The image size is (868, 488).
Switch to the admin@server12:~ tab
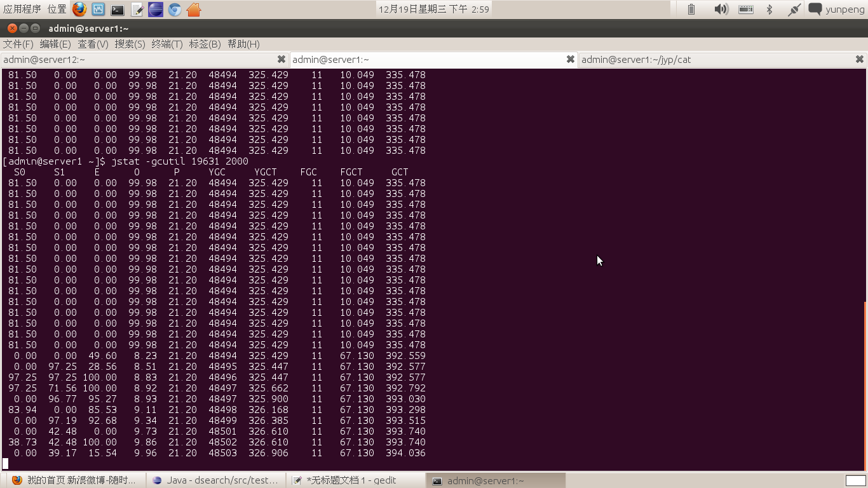point(145,60)
